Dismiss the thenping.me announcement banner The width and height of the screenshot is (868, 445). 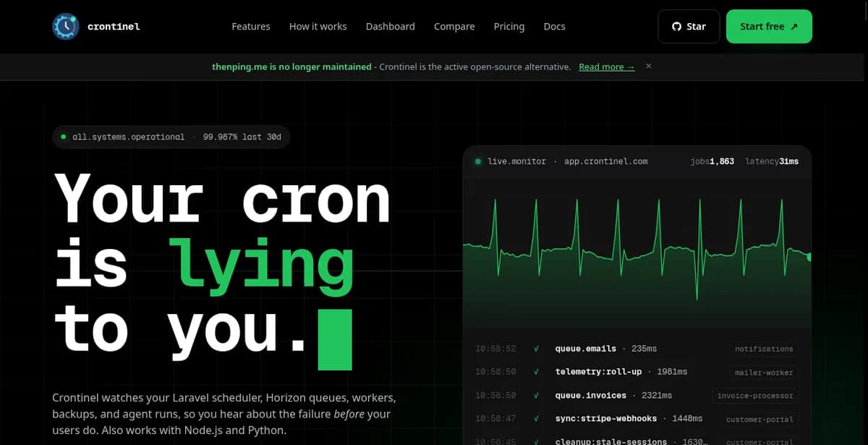click(x=649, y=66)
